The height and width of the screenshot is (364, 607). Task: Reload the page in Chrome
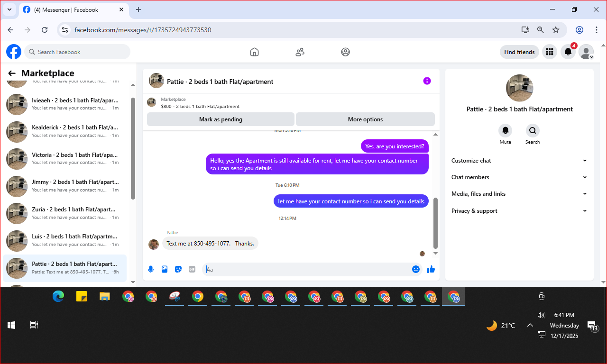(45, 30)
